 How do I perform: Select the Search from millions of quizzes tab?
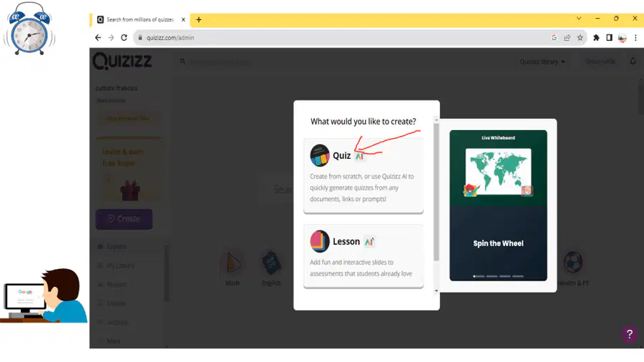(x=140, y=19)
